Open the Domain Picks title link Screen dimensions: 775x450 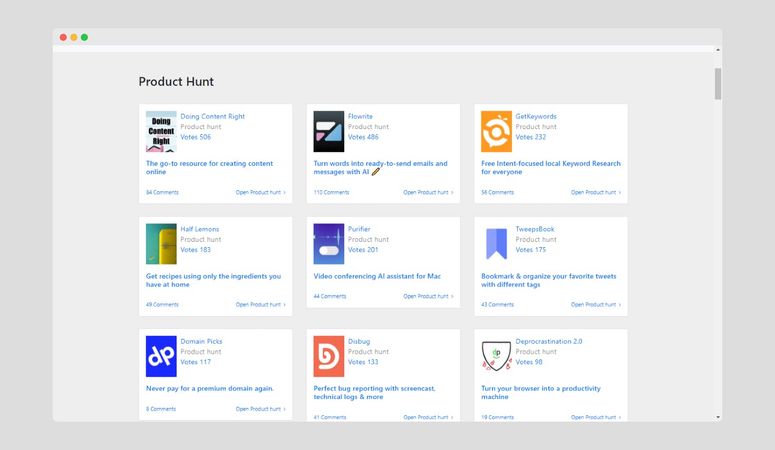201,341
